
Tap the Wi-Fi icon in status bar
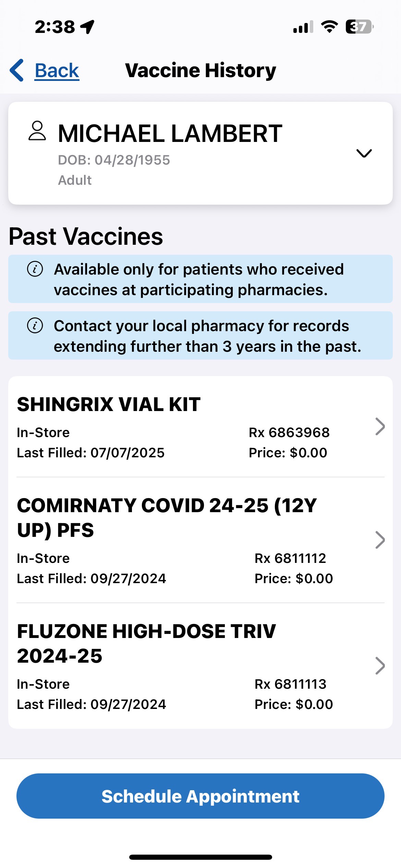tap(329, 27)
